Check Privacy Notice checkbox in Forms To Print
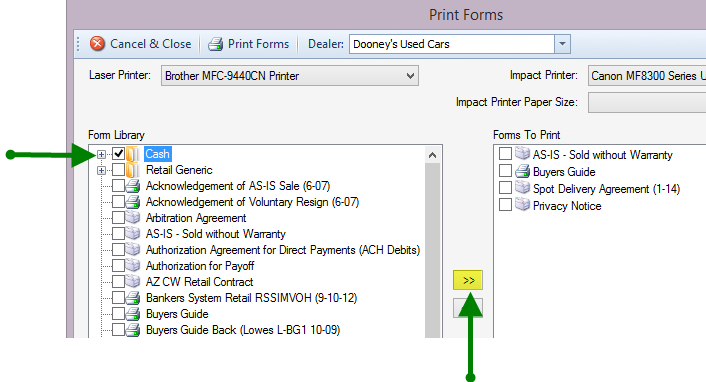Screen dimensions: 706x382 [x=505, y=205]
